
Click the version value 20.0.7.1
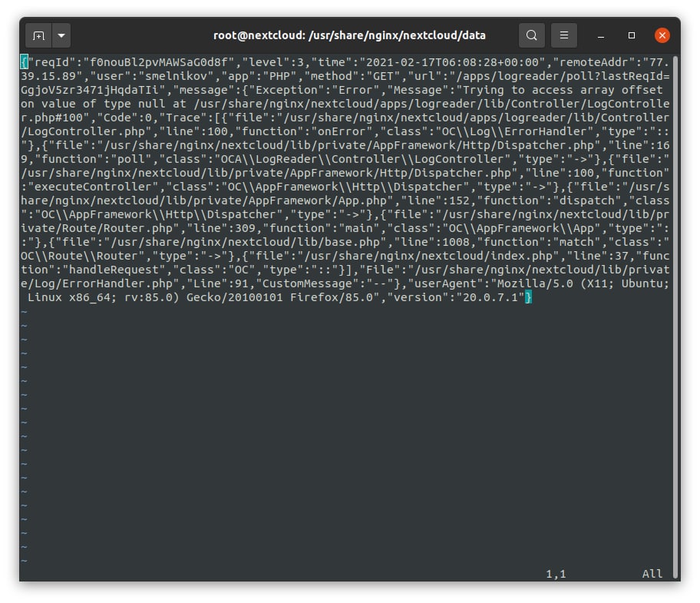[x=490, y=297]
